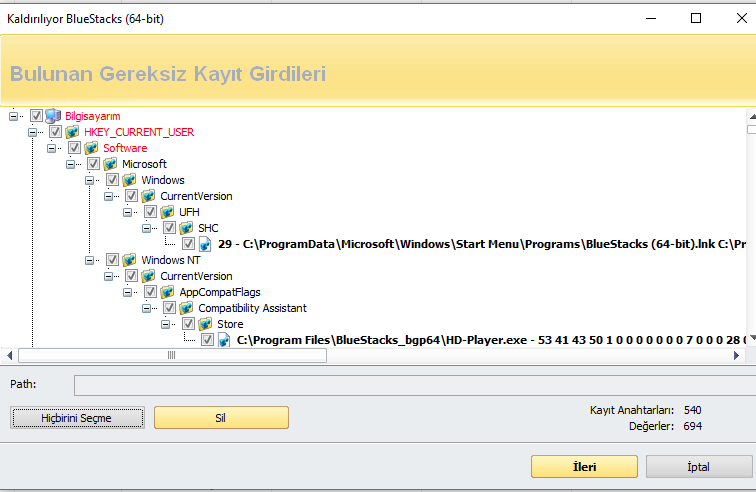Click the registry value icon for entry 29
This screenshot has height=492, width=756.
click(x=205, y=244)
